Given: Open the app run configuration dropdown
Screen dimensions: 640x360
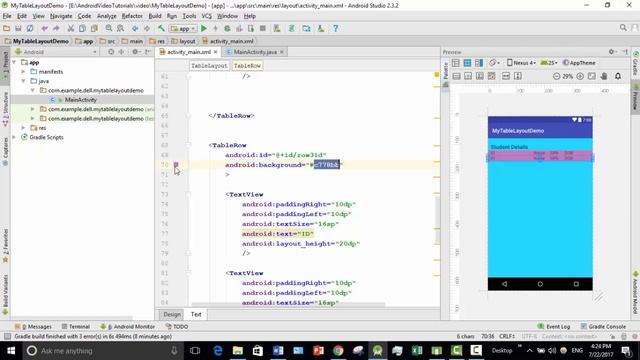Looking at the screenshot, I should [x=183, y=29].
